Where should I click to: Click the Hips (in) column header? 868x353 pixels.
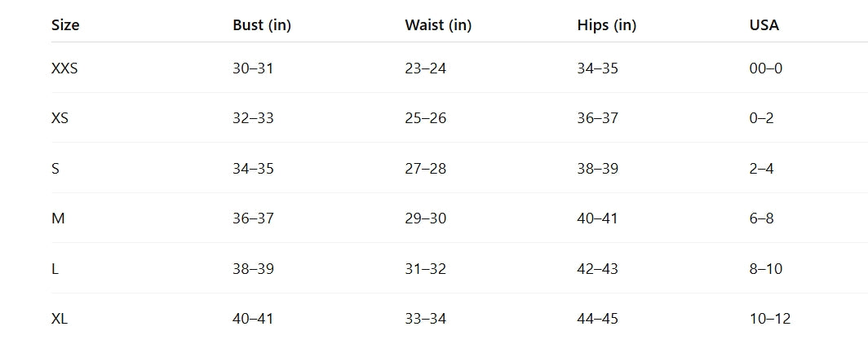pos(606,25)
